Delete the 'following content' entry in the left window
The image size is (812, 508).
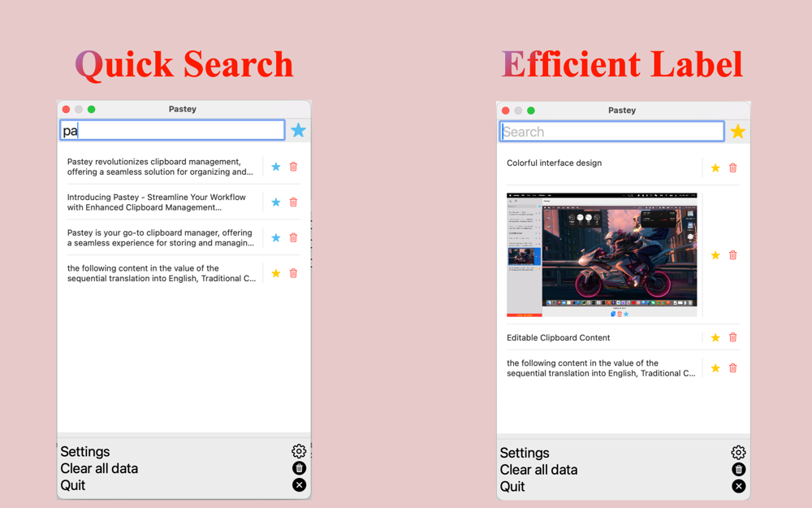293,273
